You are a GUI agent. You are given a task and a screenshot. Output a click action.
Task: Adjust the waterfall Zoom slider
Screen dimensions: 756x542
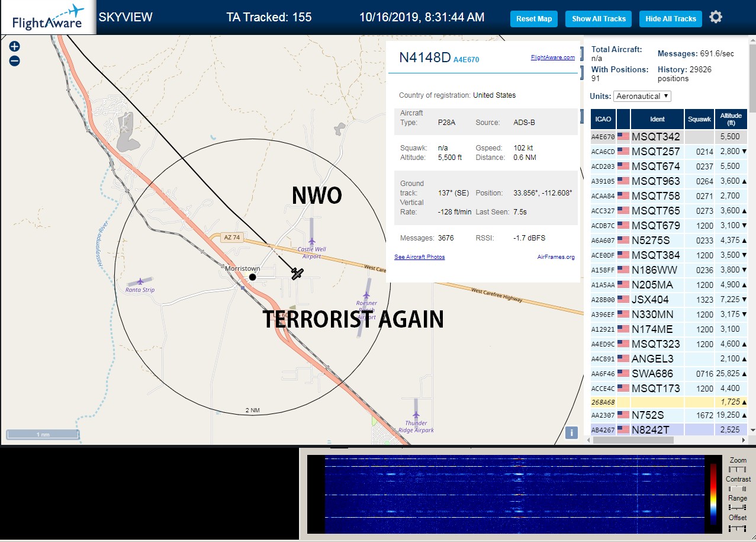pos(738,469)
